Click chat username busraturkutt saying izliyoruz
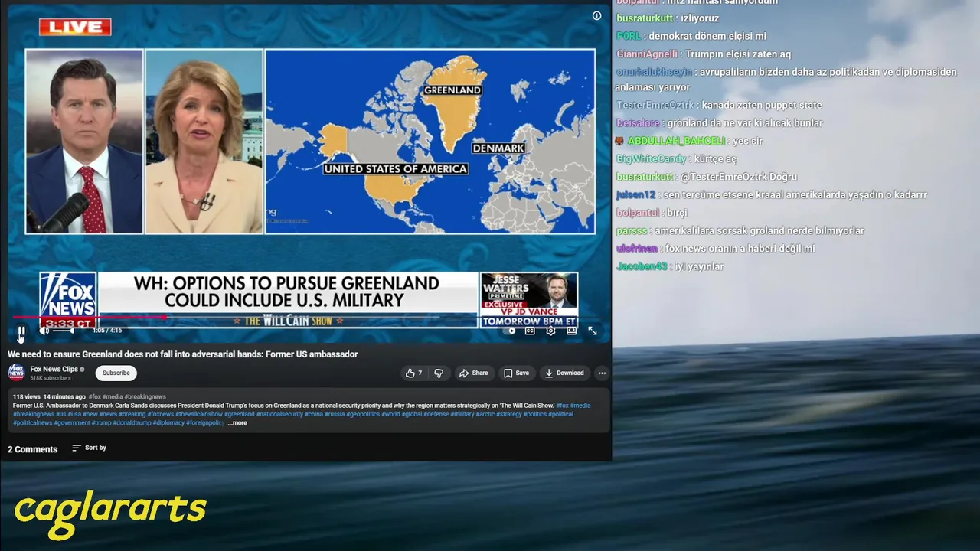 (645, 18)
